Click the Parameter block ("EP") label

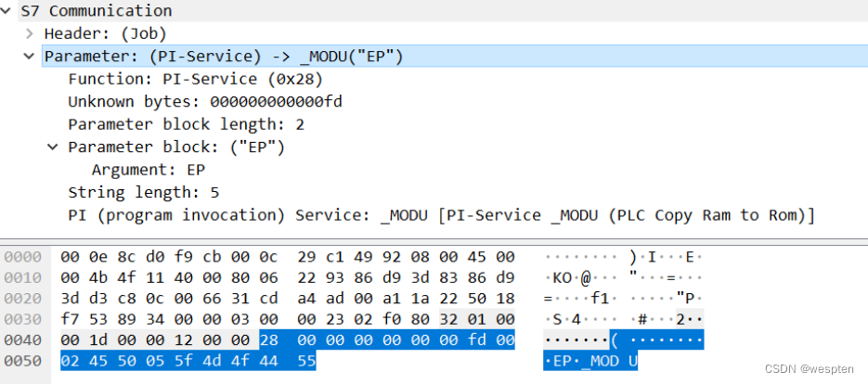click(175, 147)
